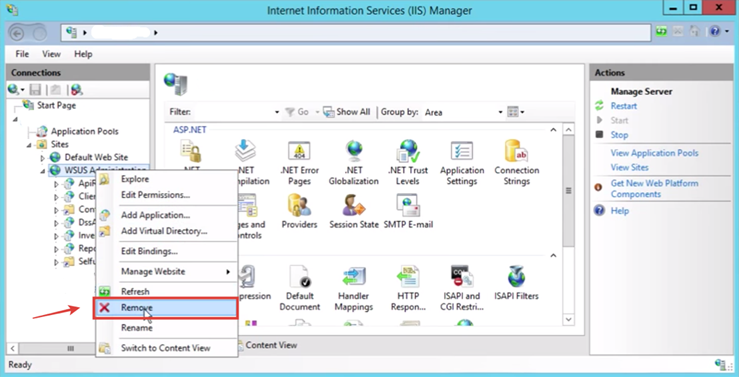Image resolution: width=739 pixels, height=377 pixels.
Task: Click Refresh in the context menu
Action: tap(167, 291)
